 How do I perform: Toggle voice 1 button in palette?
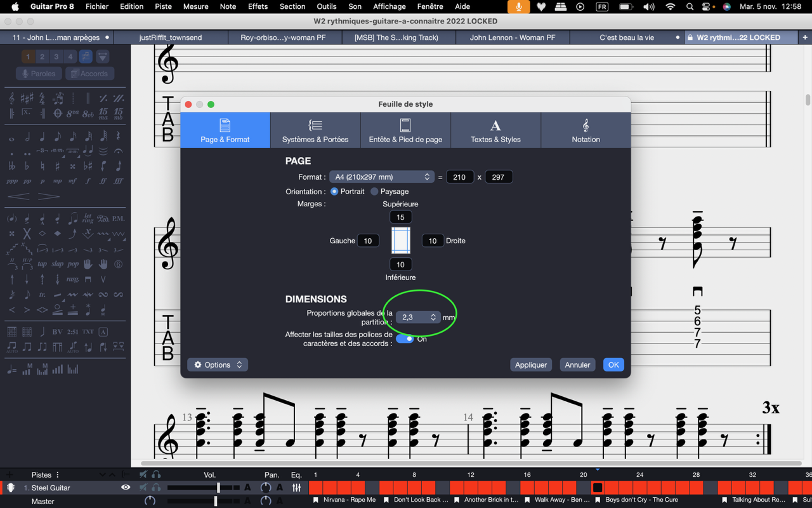[28, 57]
